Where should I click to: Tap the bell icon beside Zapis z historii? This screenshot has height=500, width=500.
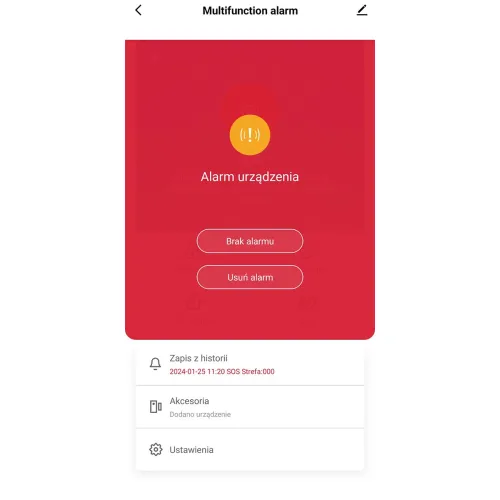pyautogui.click(x=155, y=364)
